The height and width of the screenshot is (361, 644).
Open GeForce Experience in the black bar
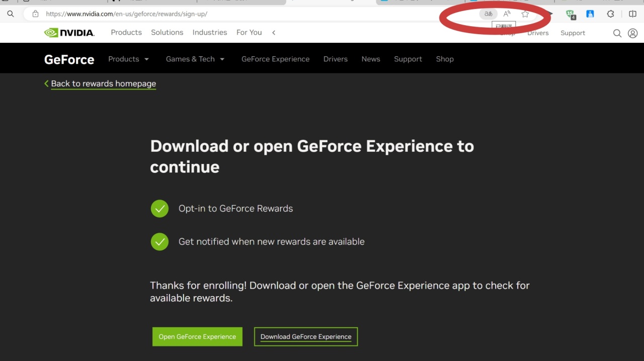pyautogui.click(x=275, y=59)
